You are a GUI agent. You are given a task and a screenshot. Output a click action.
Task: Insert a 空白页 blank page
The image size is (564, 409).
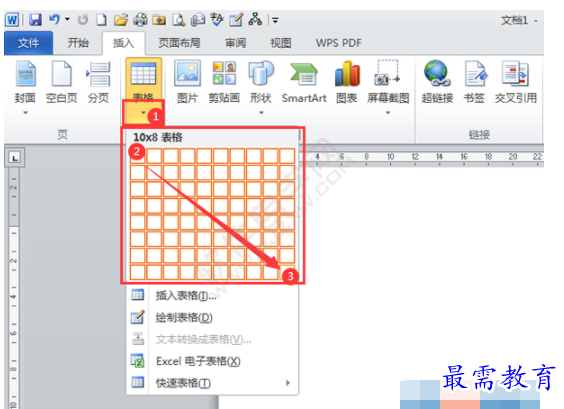pyautogui.click(x=62, y=83)
